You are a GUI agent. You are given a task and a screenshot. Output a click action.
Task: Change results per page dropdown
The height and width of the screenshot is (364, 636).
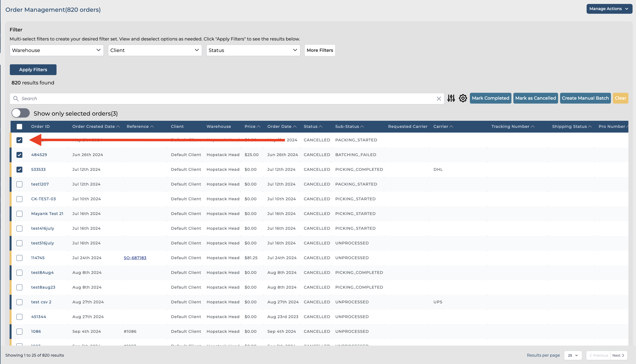[573, 355]
